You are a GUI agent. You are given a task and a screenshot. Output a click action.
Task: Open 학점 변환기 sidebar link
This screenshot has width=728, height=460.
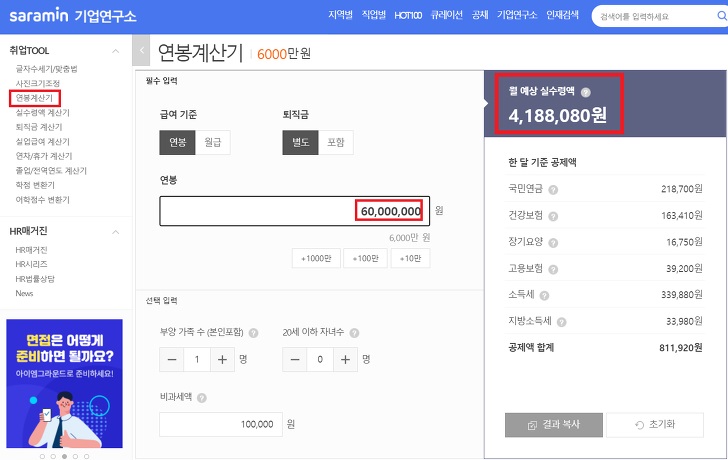pyautogui.click(x=35, y=185)
